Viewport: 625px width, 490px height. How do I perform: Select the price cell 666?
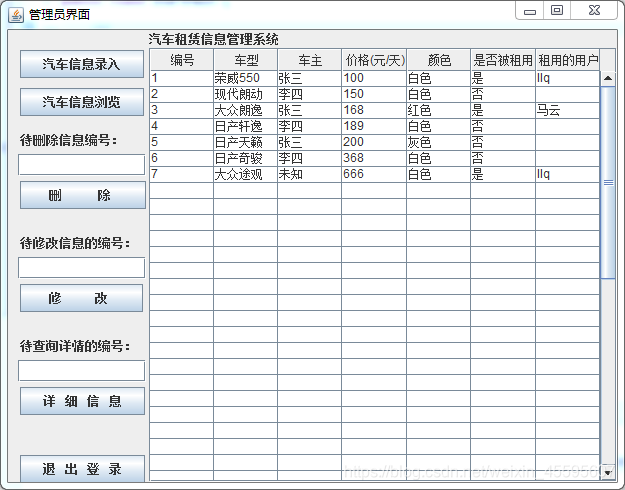tap(374, 174)
